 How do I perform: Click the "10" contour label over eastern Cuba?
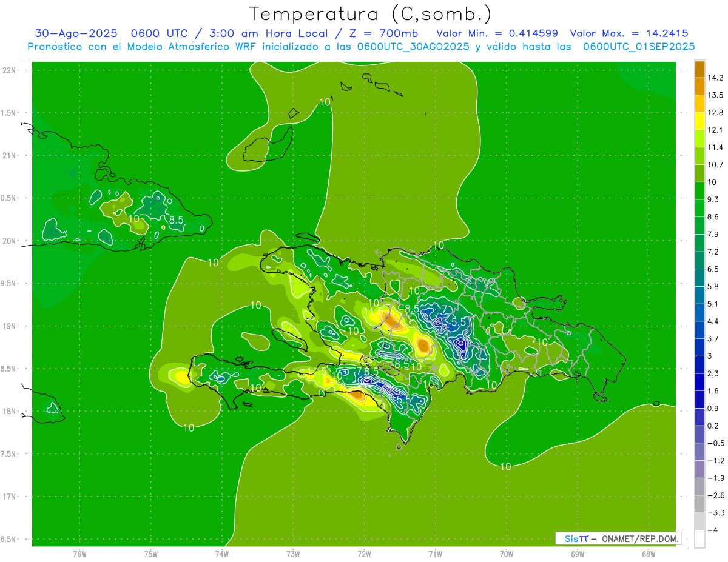pos(134,218)
